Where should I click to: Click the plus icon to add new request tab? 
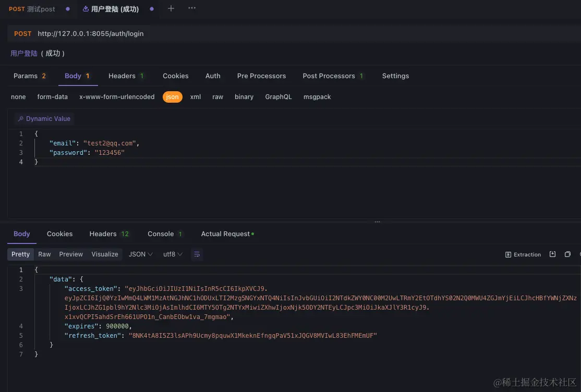(171, 8)
